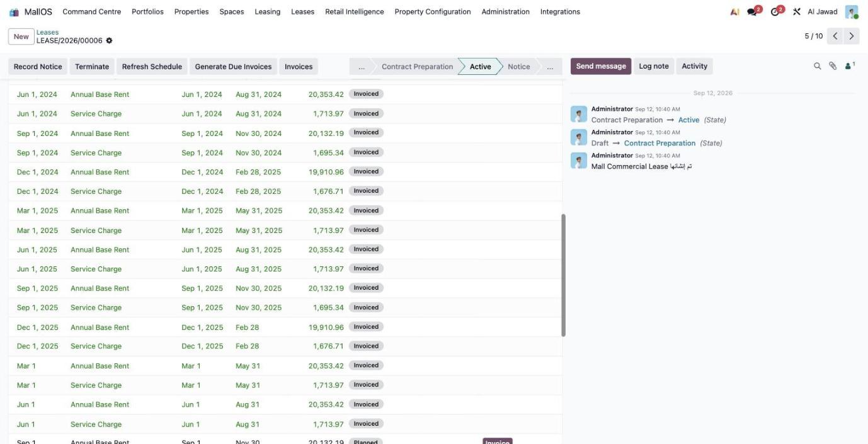Click Nov 30, 2025 end date of Annual Base Rent
Screen dimensions: 868x444
click(258, 288)
